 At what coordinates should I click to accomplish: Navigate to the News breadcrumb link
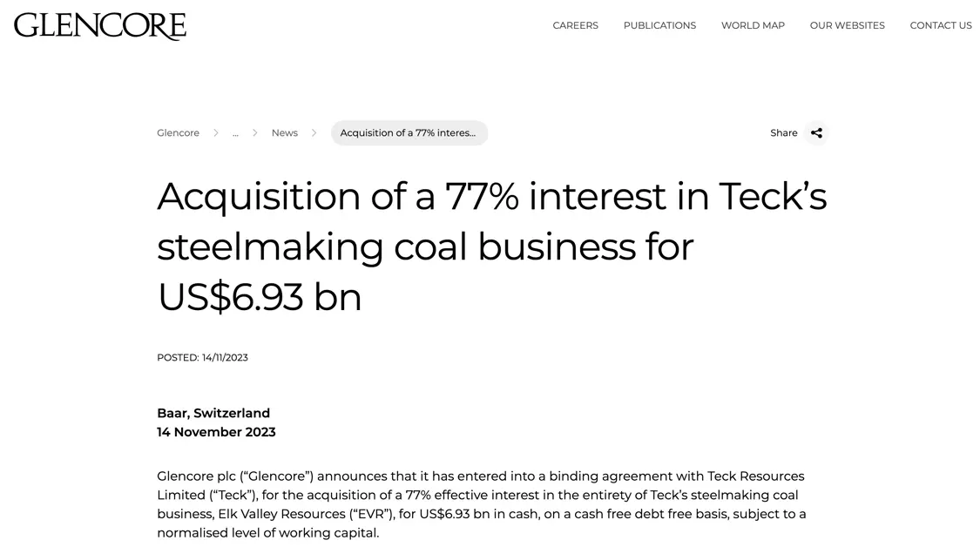284,132
